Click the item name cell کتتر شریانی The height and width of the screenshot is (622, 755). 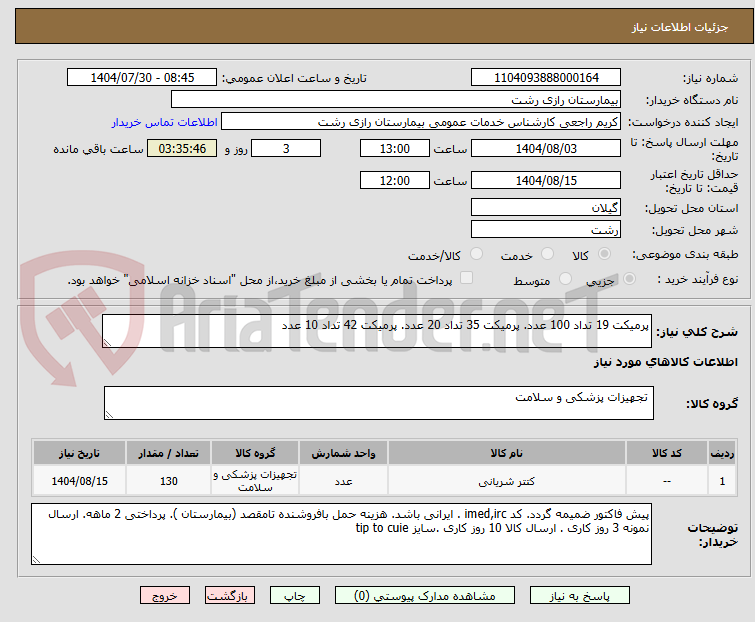507,481
